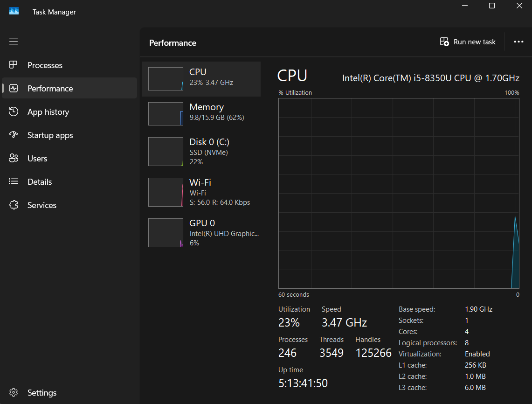Click the Performance sidebar icon
The image size is (532, 404).
(13, 88)
